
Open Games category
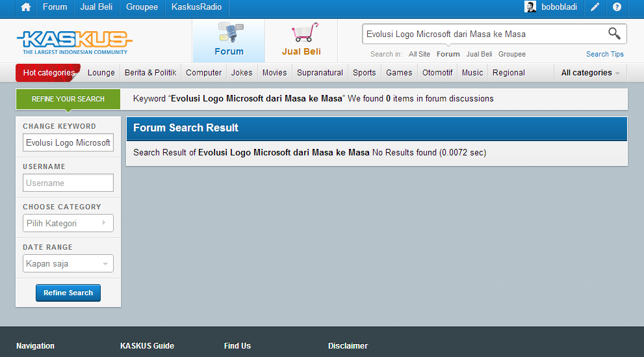[399, 73]
